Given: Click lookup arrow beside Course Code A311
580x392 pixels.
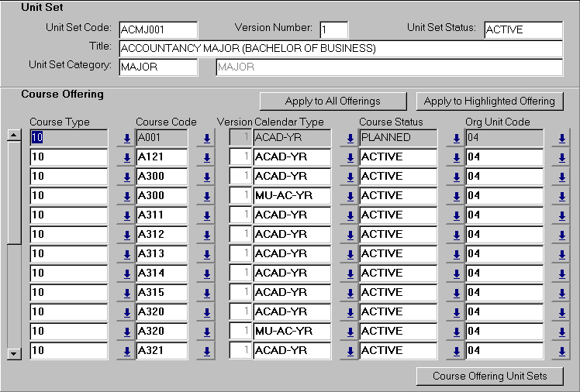Looking at the screenshot, I should (206, 215).
